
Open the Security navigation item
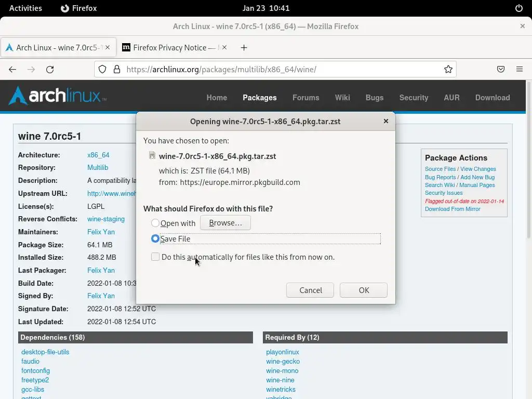(414, 98)
